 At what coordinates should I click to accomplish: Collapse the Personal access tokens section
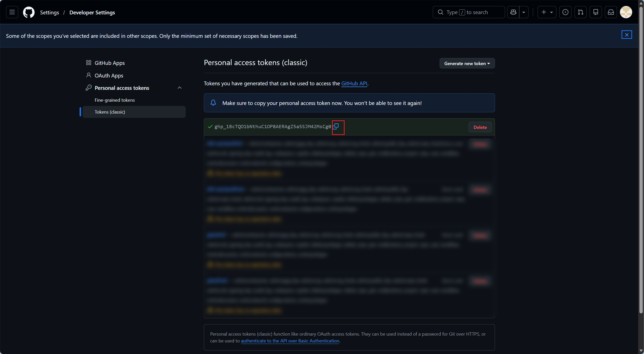click(x=180, y=88)
